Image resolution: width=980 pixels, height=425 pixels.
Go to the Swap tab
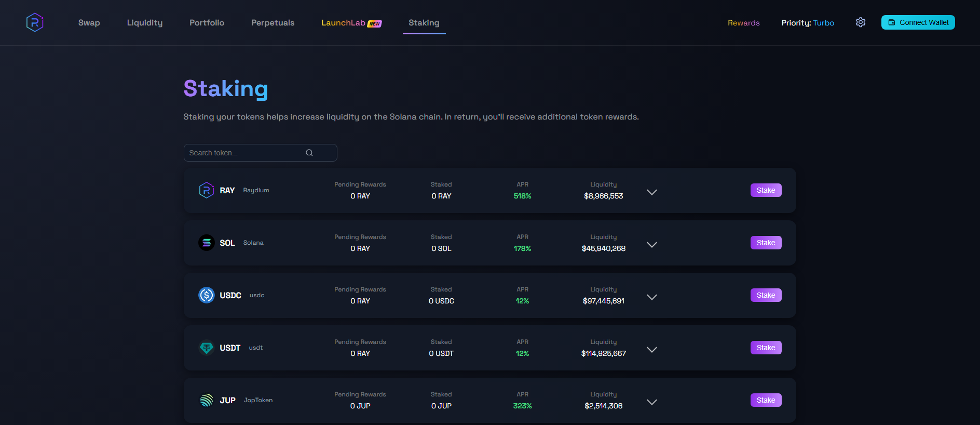[x=89, y=23]
